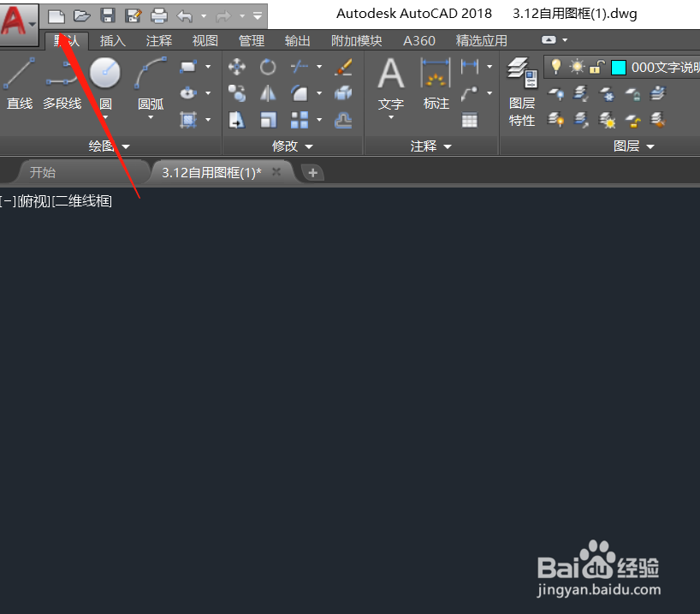Add a new drawing tab
This screenshot has height=614, width=700.
(313, 172)
